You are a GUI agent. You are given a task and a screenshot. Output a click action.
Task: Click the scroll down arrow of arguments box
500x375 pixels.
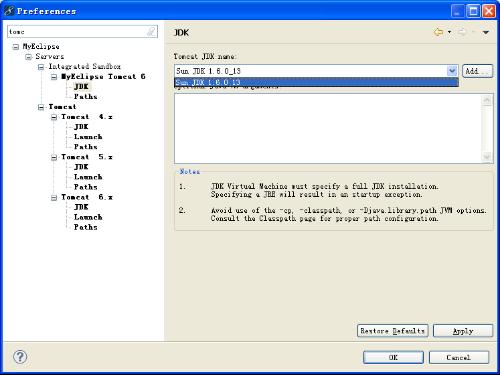click(487, 157)
